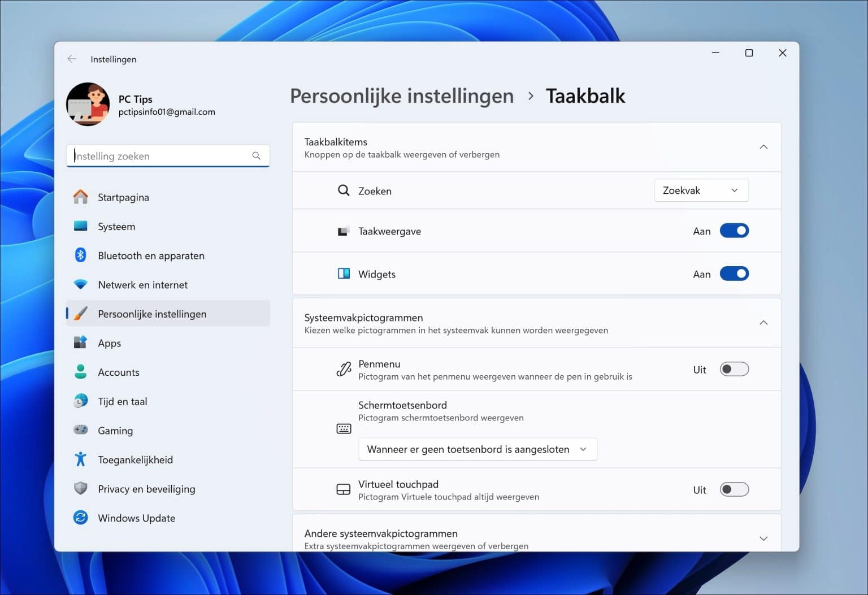Viewport: 868px width, 595px height.
Task: Open the Schermtoetsenbord dropdown
Action: coord(478,449)
